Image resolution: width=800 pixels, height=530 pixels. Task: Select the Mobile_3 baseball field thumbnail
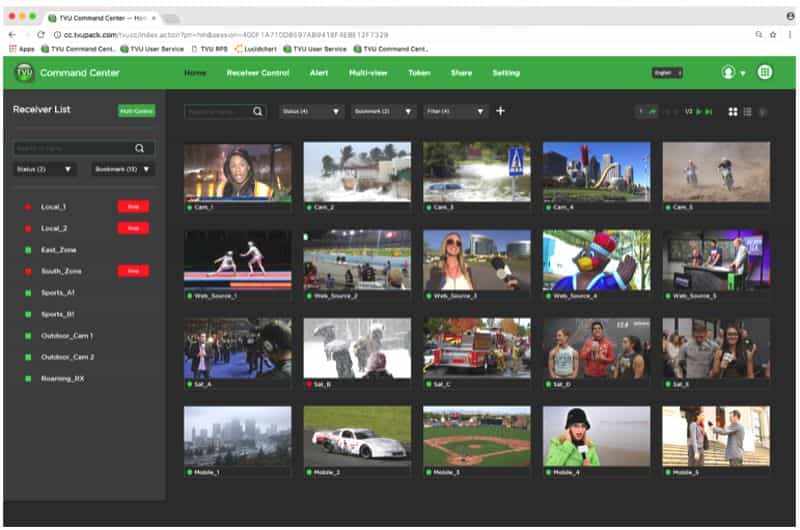(x=477, y=436)
